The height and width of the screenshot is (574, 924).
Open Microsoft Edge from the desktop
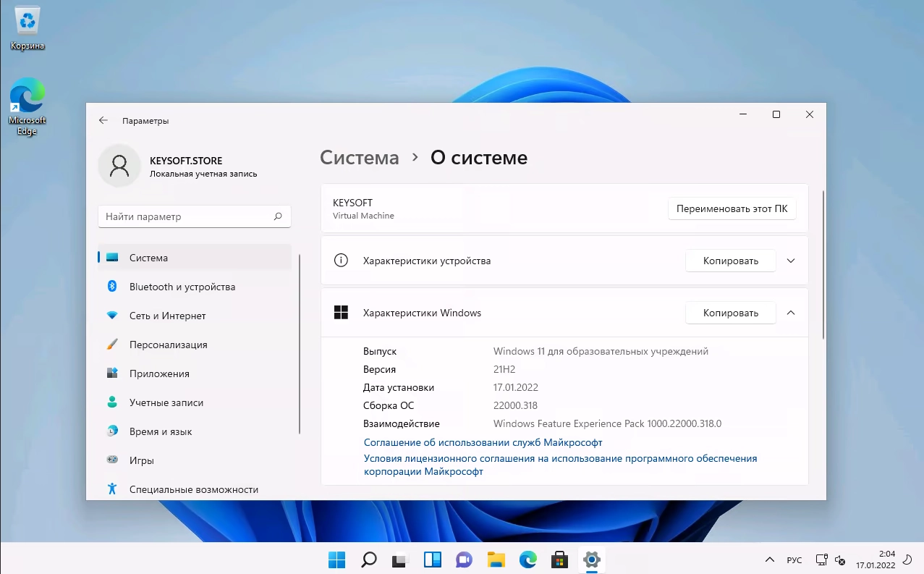point(27,101)
